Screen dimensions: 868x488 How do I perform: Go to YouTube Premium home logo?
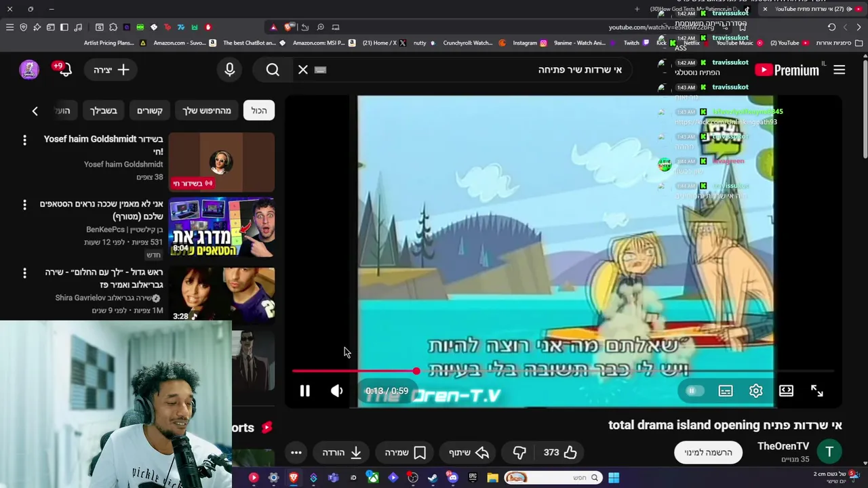click(787, 70)
